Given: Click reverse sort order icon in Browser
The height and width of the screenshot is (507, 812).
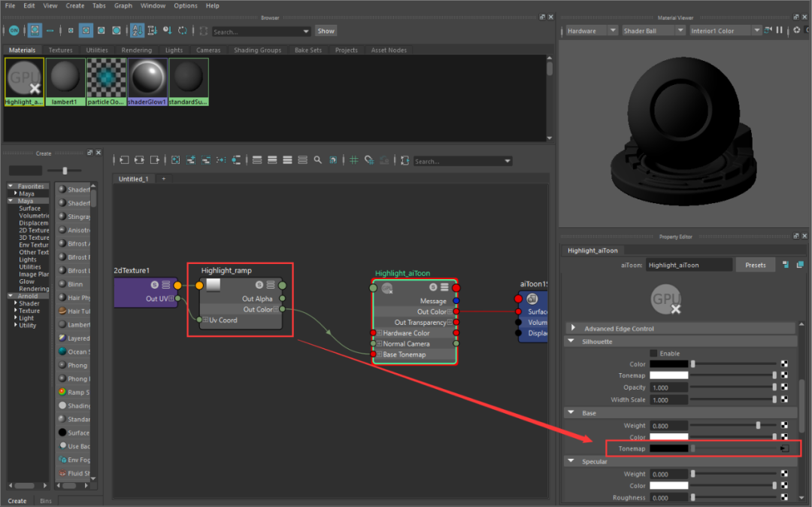Looking at the screenshot, I should [182, 31].
